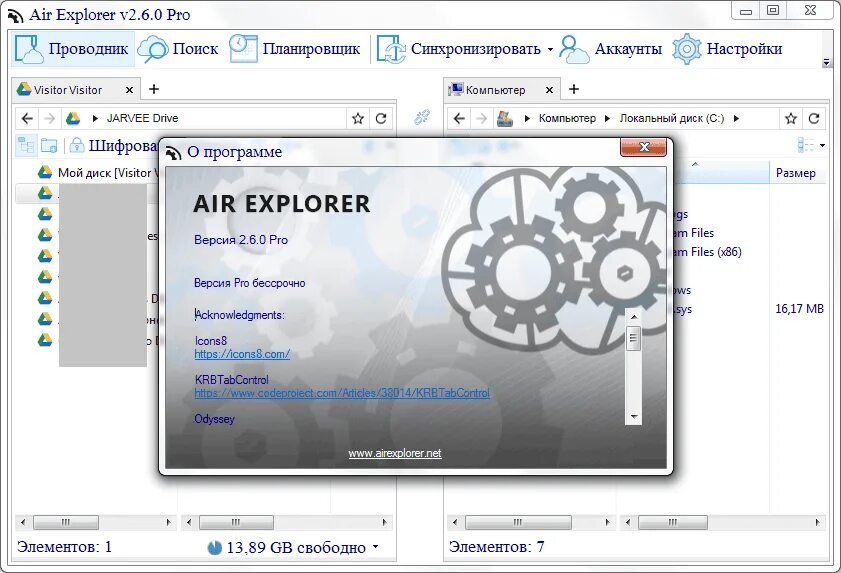
Task: Expand the arrow before Локальный диск (C:)
Action: [x=607, y=119]
